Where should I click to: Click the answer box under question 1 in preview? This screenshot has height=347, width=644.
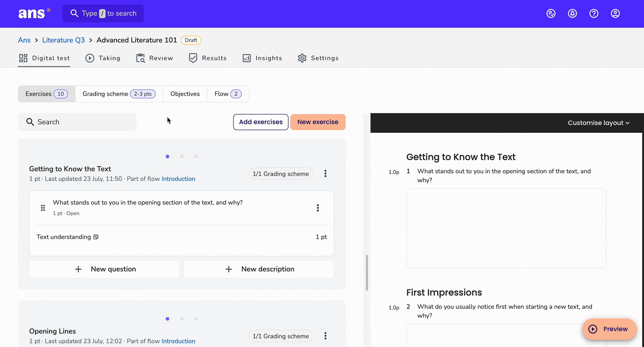(506, 228)
